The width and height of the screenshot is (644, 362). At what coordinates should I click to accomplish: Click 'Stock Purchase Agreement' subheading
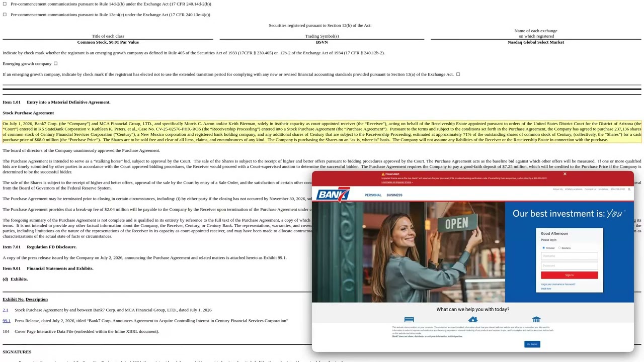pos(28,113)
